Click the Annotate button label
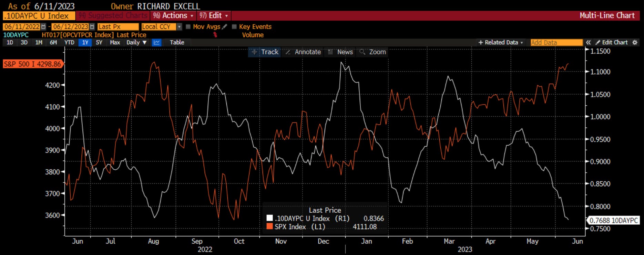 tap(308, 52)
